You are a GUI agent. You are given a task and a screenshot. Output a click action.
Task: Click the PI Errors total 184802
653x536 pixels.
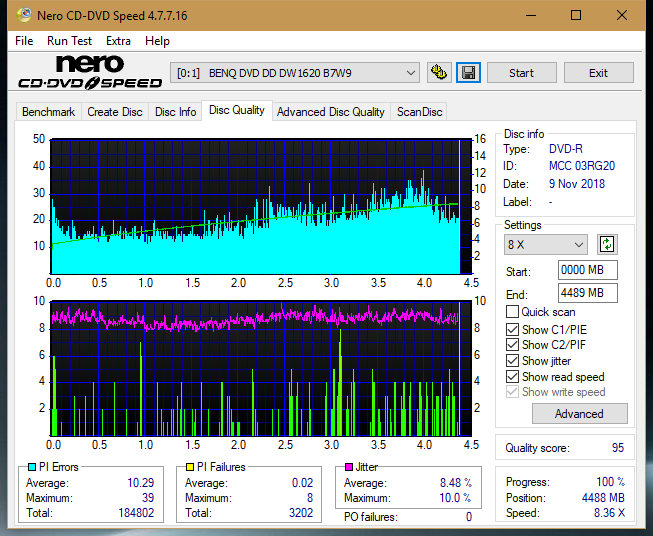(x=136, y=513)
